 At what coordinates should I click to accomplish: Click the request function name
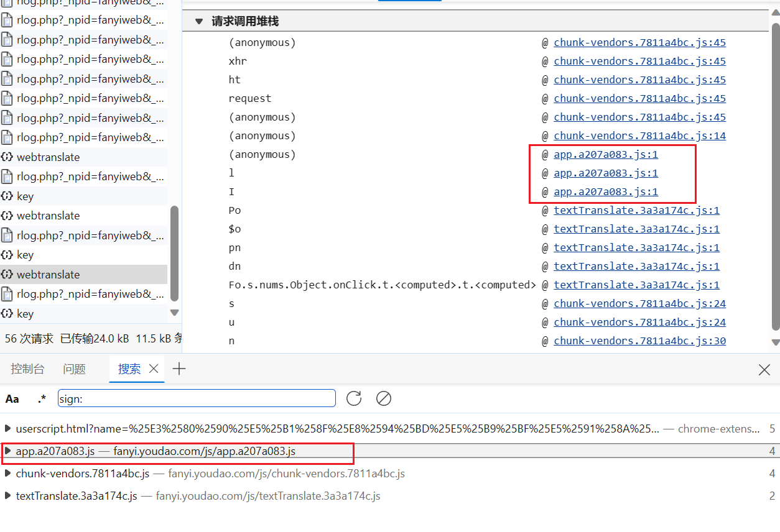(250, 98)
